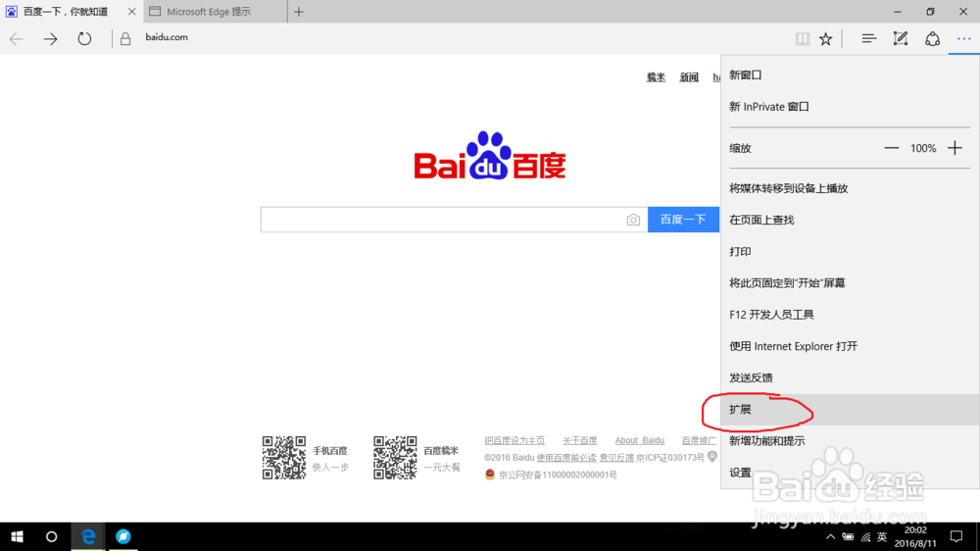
Task: Show hidden tray icons chevron
Action: click(x=830, y=536)
